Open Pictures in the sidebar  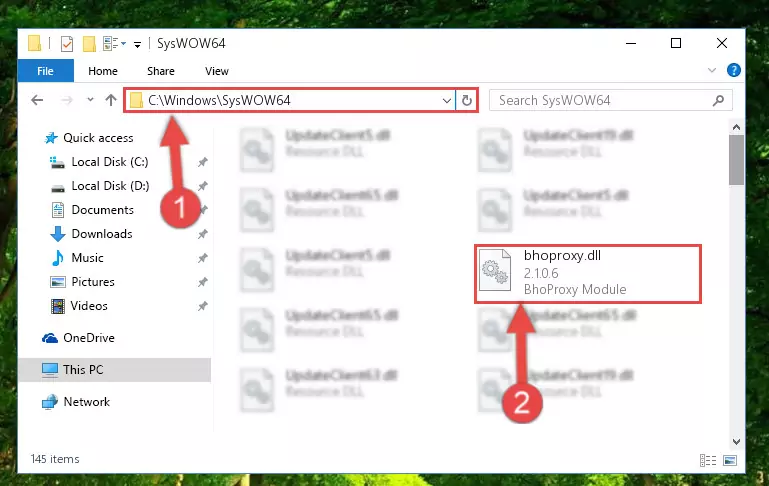93,282
